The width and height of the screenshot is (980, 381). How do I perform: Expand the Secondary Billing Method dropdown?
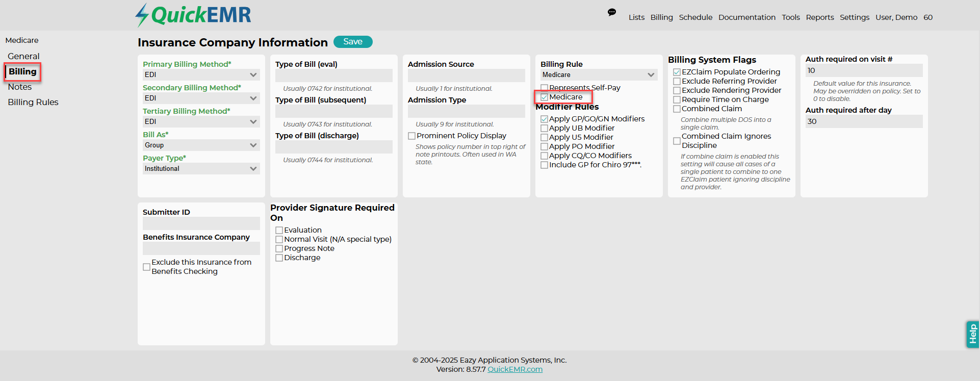201,98
